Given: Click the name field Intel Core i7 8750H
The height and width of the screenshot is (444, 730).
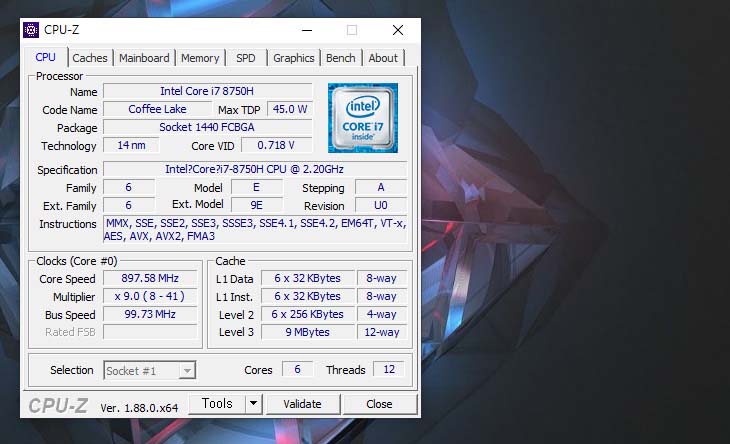Looking at the screenshot, I should coord(207,91).
